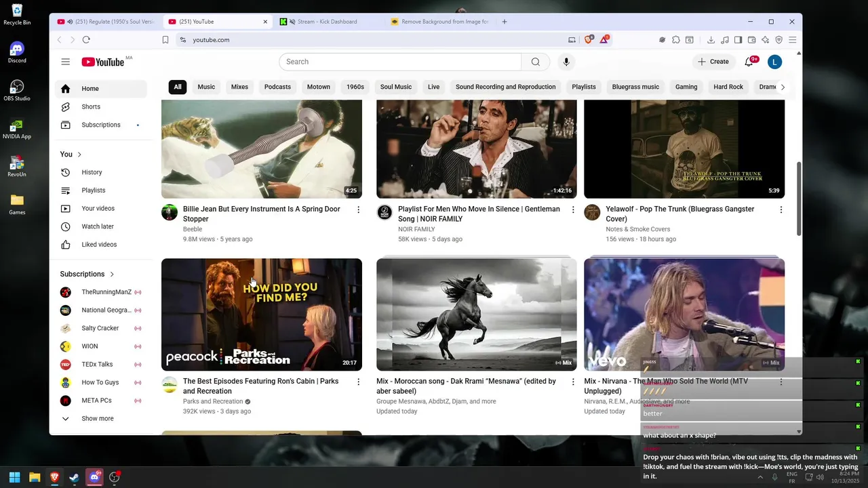Start voice search with the microphone icon
868x488 pixels.
tap(566, 62)
